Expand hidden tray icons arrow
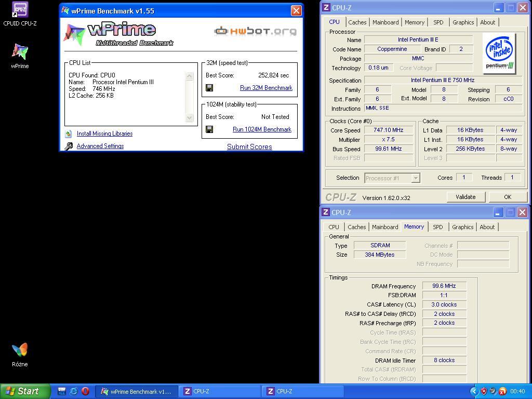 [x=474, y=391]
